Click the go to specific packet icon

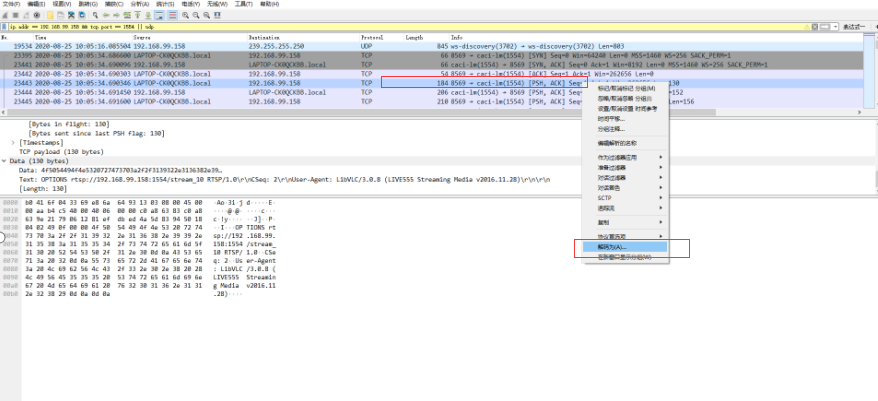[127, 15]
